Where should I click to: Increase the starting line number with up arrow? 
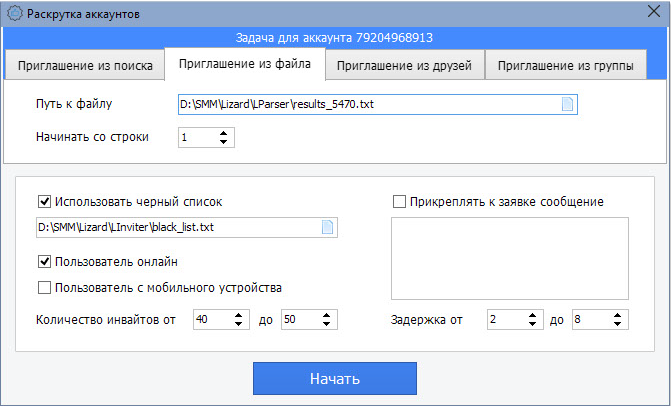223,133
